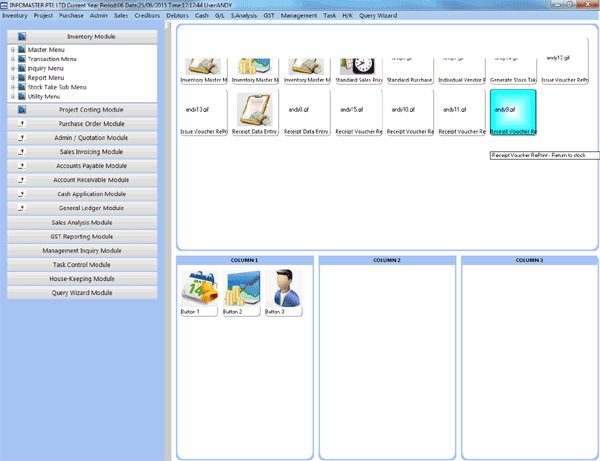Expand the Master Menu tree node

click(x=11, y=49)
